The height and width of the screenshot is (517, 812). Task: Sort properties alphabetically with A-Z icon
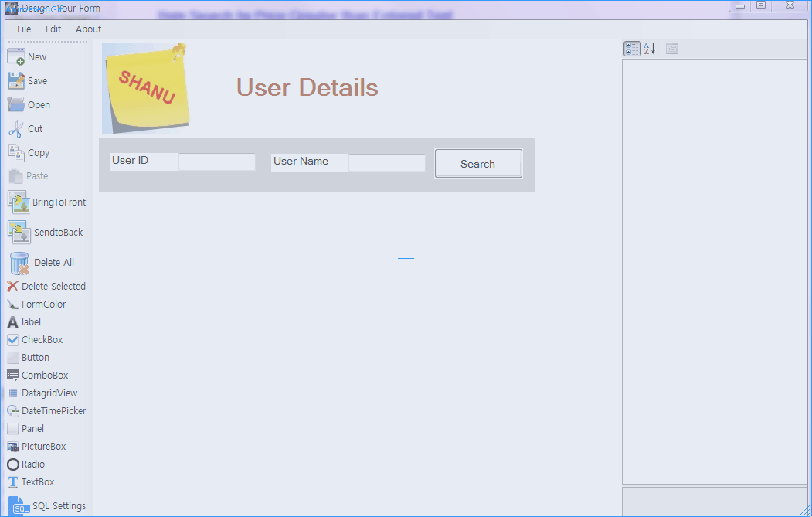650,49
